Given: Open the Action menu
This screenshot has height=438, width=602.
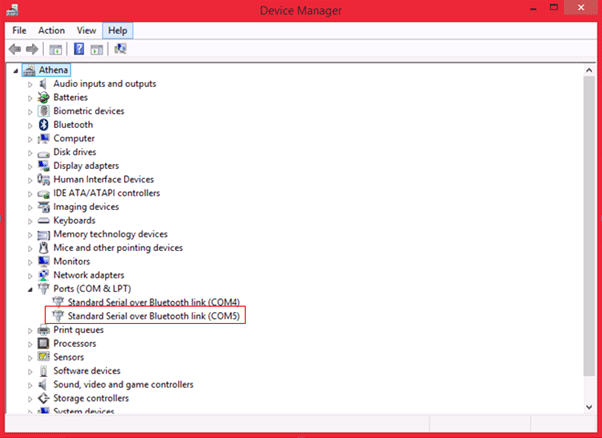Looking at the screenshot, I should (51, 31).
